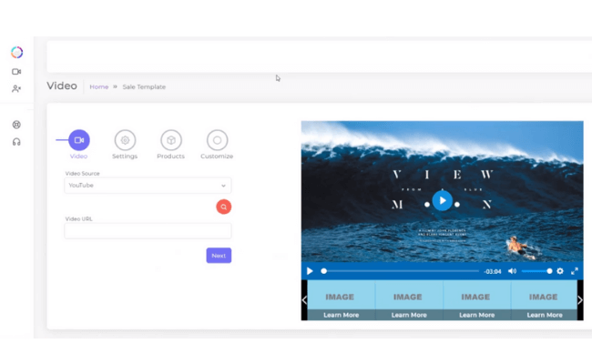Click Learn More under second image
The width and height of the screenshot is (592, 364).
[x=409, y=315]
